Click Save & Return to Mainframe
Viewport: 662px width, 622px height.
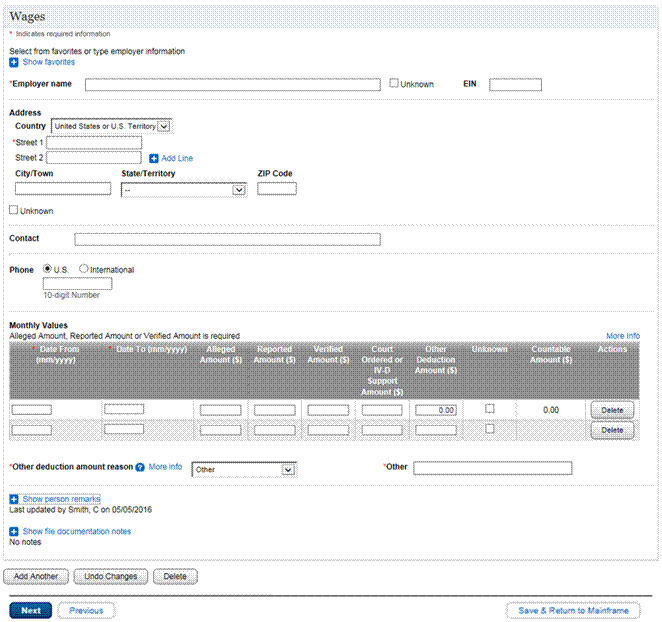(x=573, y=610)
